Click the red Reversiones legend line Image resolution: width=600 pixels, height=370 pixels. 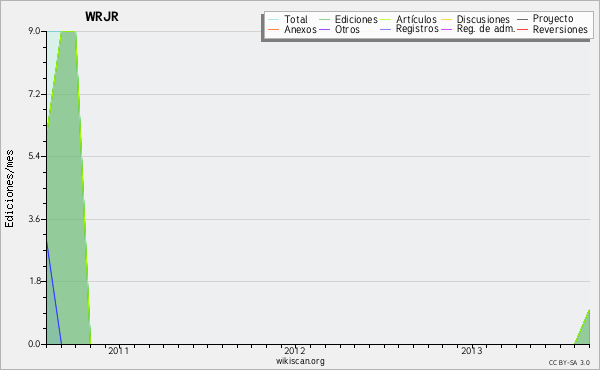tap(522, 29)
